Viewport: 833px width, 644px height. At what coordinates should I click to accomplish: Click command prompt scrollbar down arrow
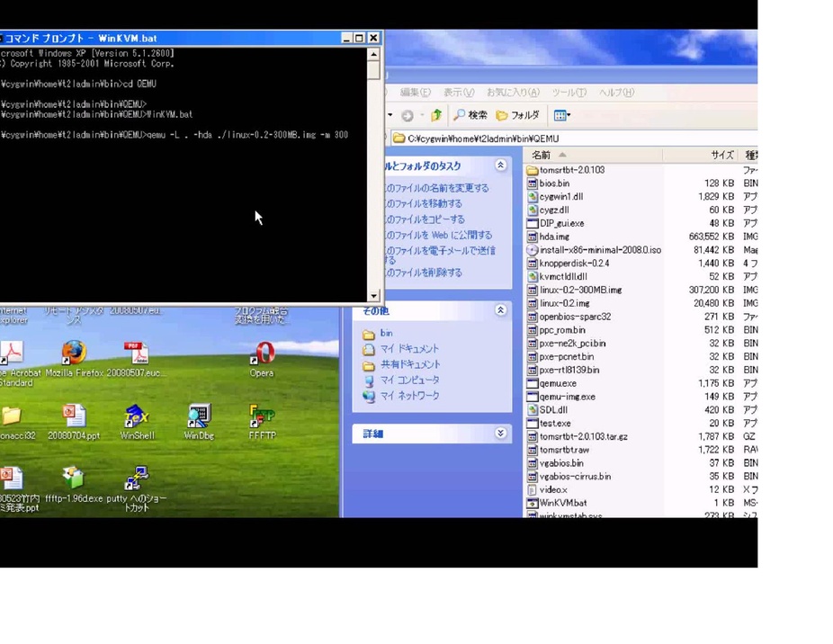click(x=373, y=296)
